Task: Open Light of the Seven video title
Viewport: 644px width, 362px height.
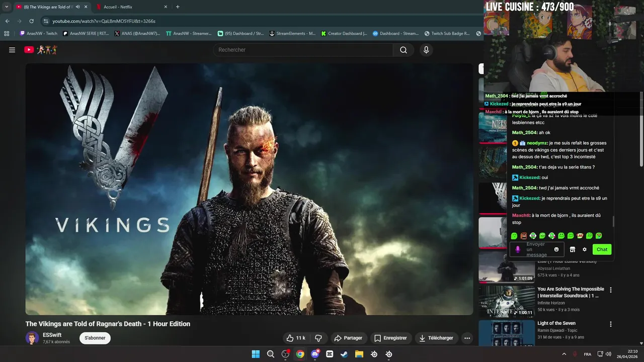Action: [556, 323]
